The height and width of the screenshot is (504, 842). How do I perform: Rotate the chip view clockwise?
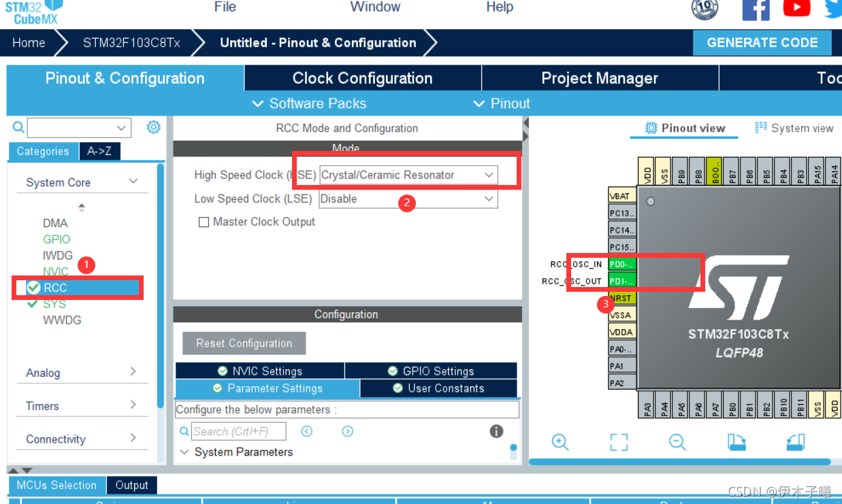[736, 442]
